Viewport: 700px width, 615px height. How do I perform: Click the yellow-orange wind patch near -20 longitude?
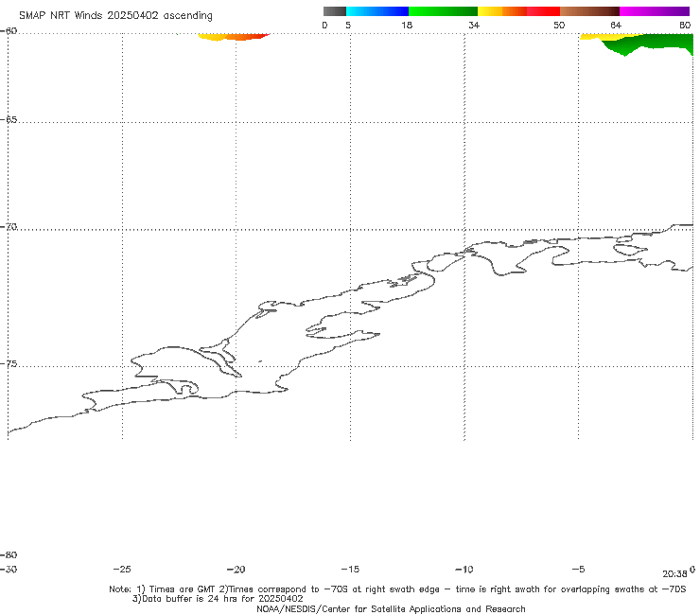pyautogui.click(x=233, y=37)
